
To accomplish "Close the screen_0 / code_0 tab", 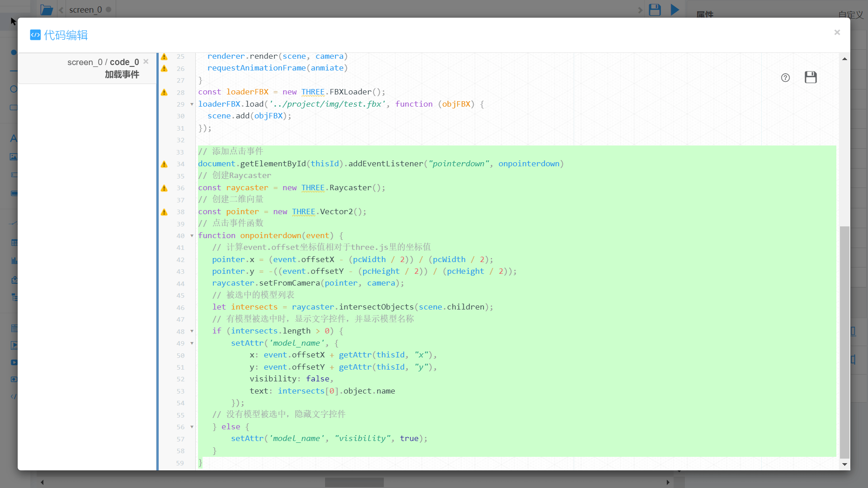I will coord(146,61).
